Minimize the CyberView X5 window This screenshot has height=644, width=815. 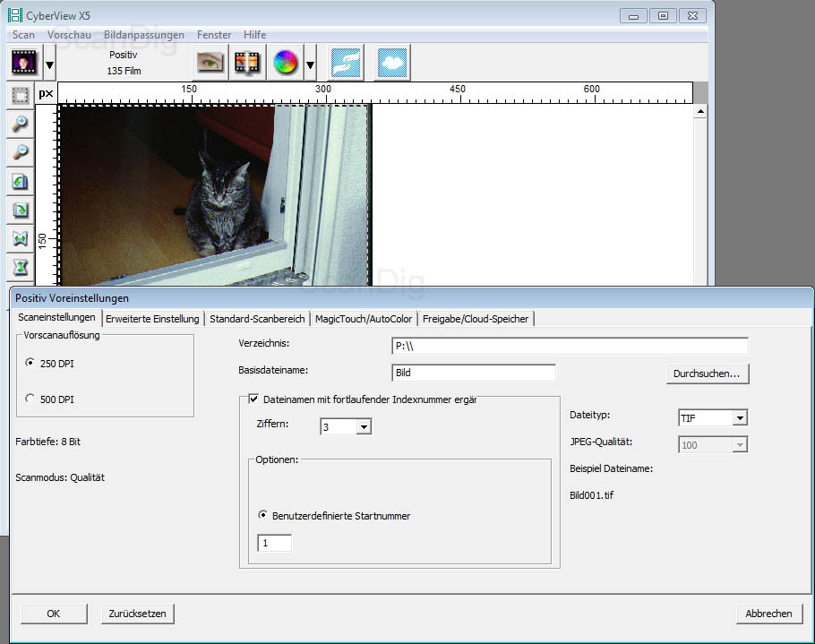click(x=633, y=16)
